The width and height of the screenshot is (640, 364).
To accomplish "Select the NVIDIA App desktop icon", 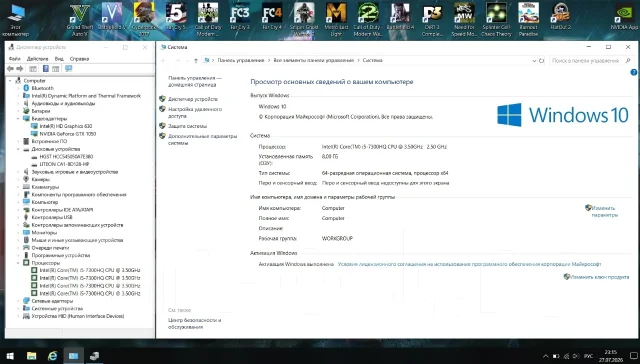I will [x=624, y=16].
